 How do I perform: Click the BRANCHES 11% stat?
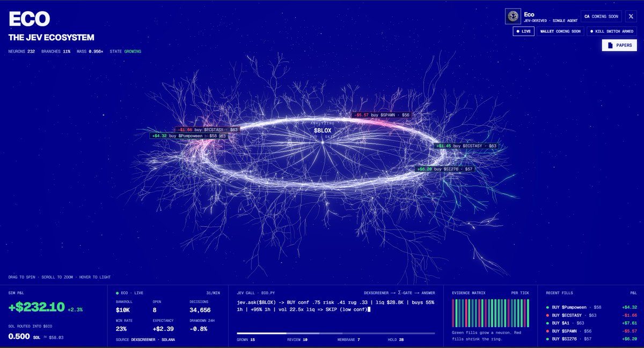56,52
